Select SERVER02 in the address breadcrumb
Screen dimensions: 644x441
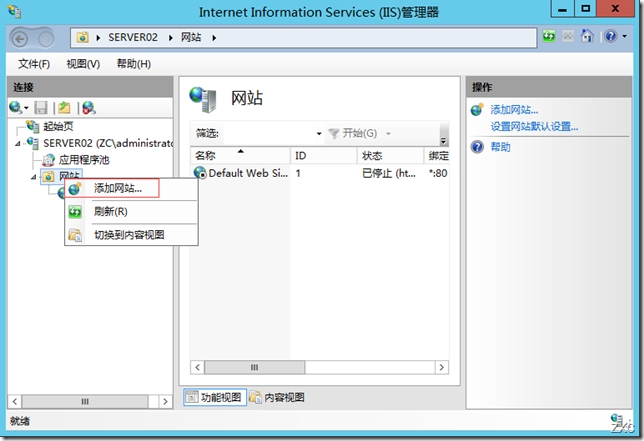coord(133,37)
